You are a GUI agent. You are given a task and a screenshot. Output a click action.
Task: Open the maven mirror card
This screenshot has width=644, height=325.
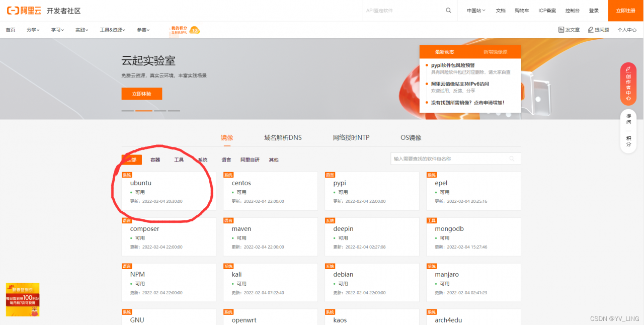click(x=271, y=237)
